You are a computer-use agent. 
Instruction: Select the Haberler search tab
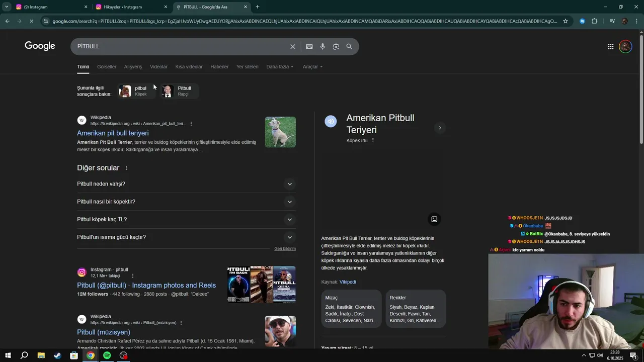tap(219, 67)
